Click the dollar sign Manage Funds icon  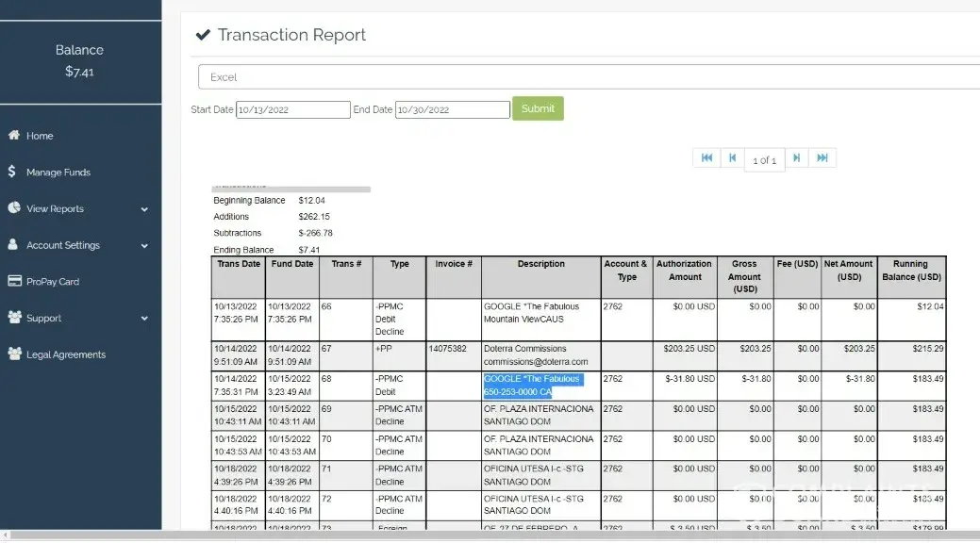[x=12, y=173]
